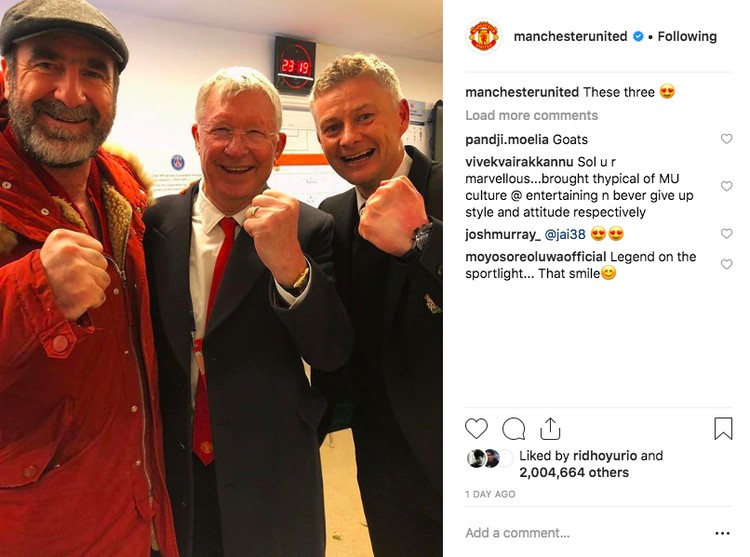This screenshot has width=750, height=557.
Task: Toggle the Following button
Action: (687, 36)
